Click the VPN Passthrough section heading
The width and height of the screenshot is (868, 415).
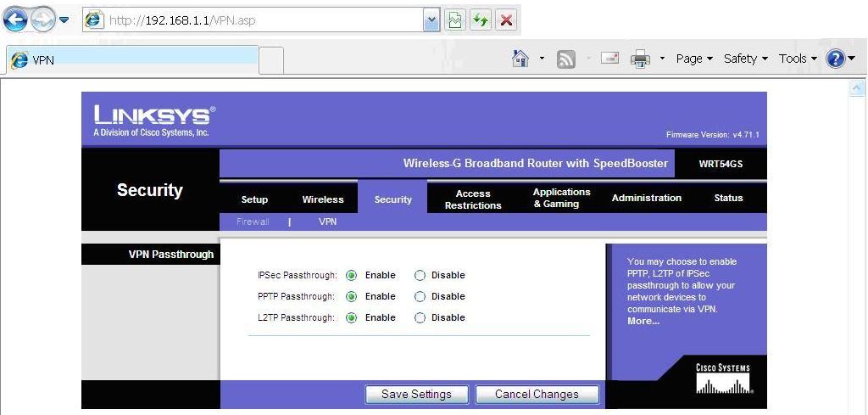click(171, 255)
